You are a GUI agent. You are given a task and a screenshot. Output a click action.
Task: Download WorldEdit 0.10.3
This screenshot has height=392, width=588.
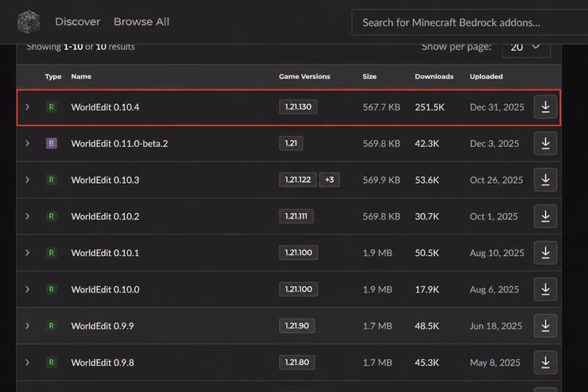(545, 180)
